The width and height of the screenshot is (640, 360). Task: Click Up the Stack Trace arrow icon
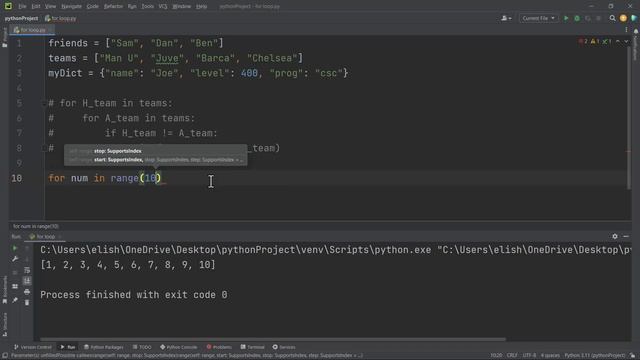27,248
